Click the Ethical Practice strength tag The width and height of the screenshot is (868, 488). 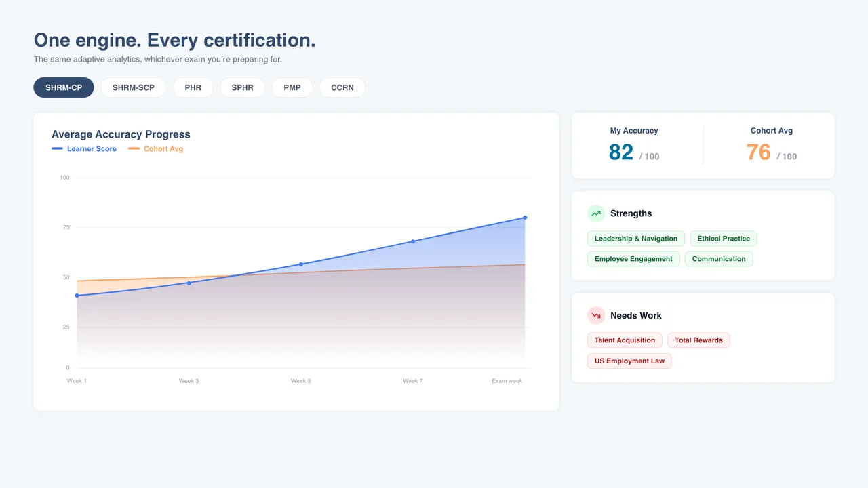pos(724,239)
